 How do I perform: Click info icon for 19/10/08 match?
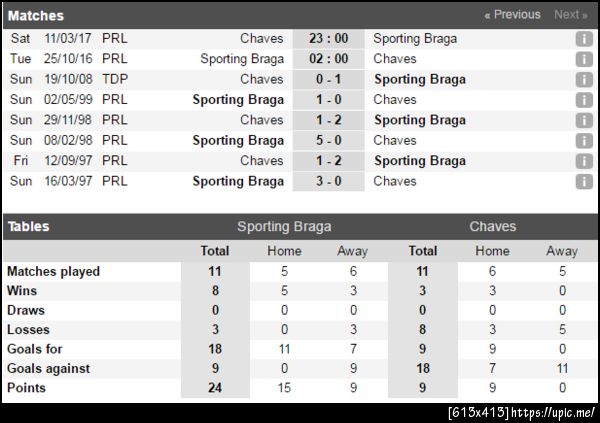tap(584, 80)
